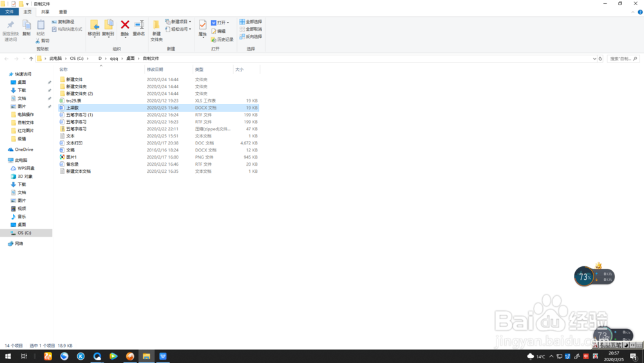644x363 pixels.
Task: Click the properties icon in quick access toolbar
Action: click(14, 4)
